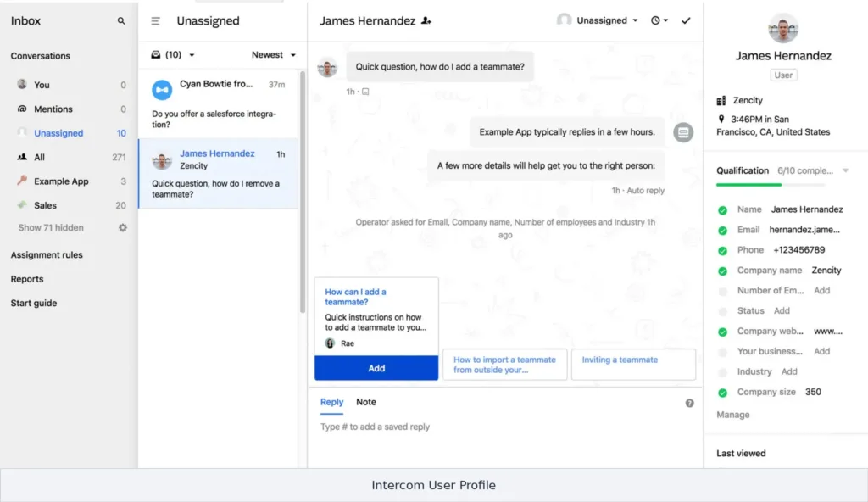Viewport: 868px width, 502px height.
Task: Select 'Inviting a teammate' suggestion
Action: [x=633, y=365]
